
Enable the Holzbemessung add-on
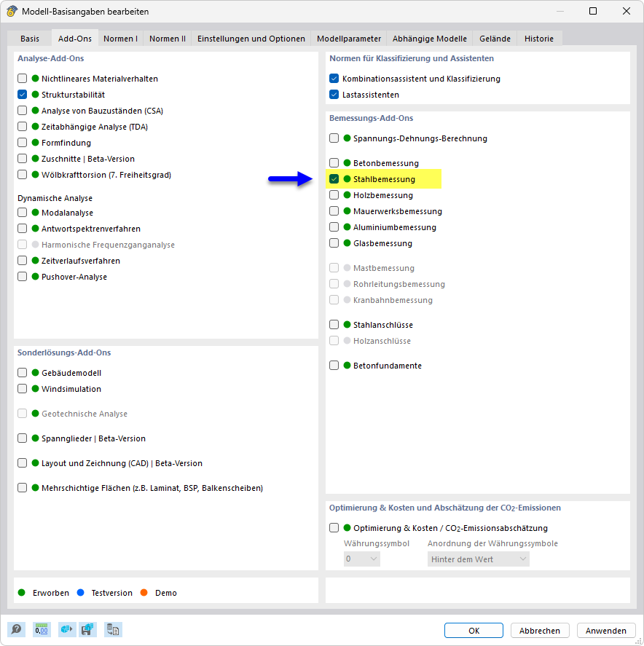(333, 194)
